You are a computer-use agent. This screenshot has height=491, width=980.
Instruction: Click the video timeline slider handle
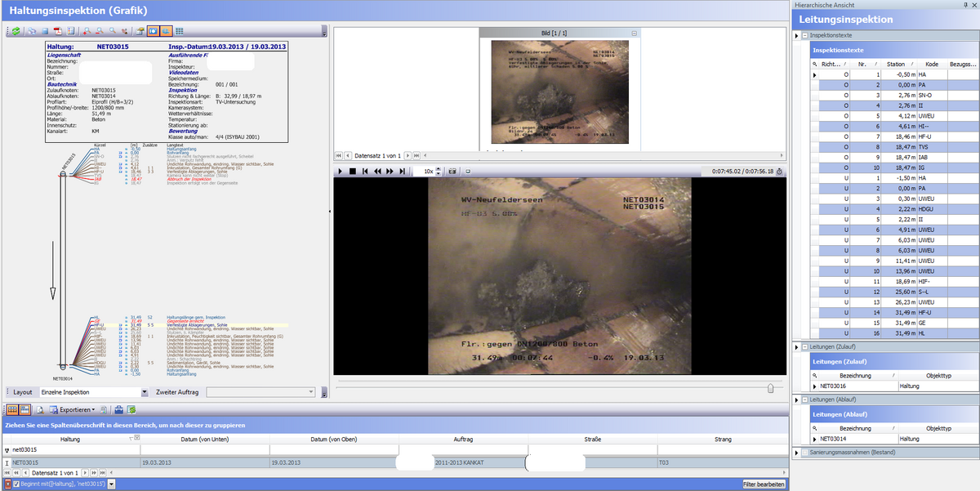coord(770,389)
